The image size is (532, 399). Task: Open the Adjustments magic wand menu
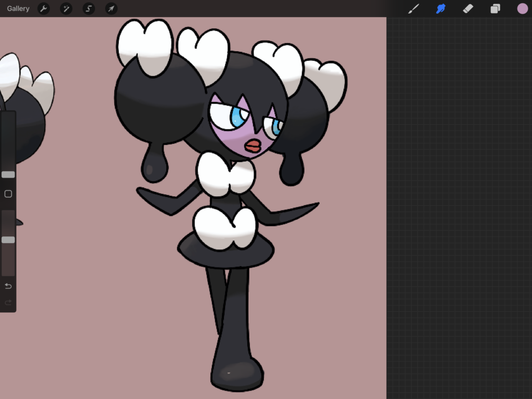coord(66,8)
